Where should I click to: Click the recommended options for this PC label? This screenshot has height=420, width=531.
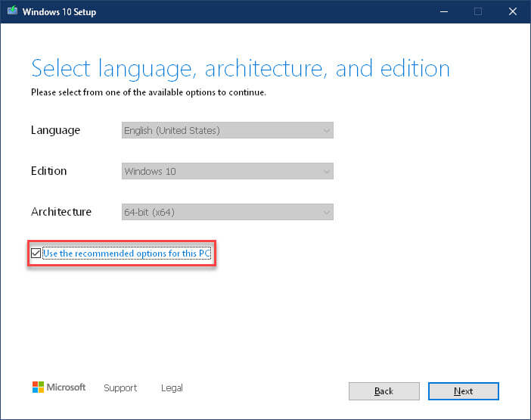pyautogui.click(x=126, y=254)
